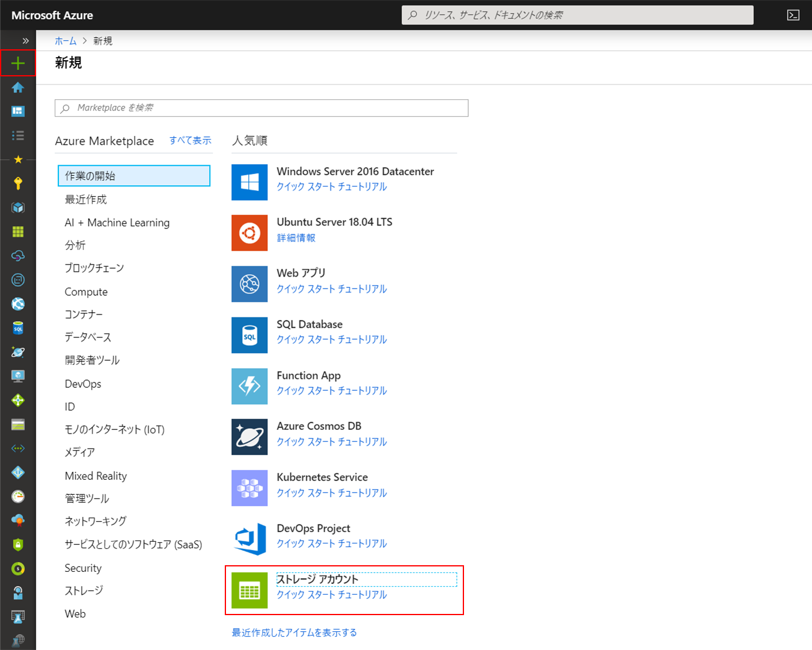This screenshot has height=650, width=812.
Task: Select ブロックチェーン category
Action: 94,268
